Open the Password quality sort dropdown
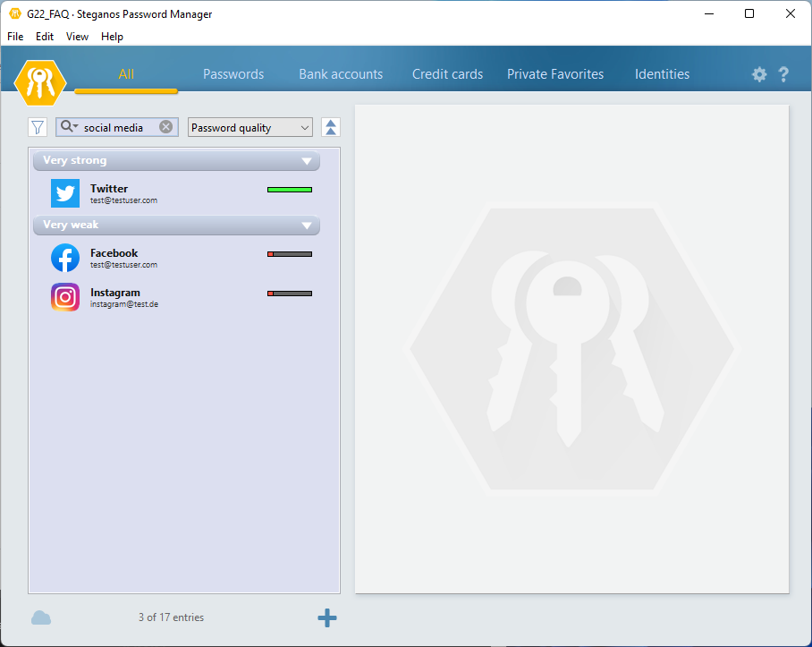This screenshot has width=812, height=647. 250,128
